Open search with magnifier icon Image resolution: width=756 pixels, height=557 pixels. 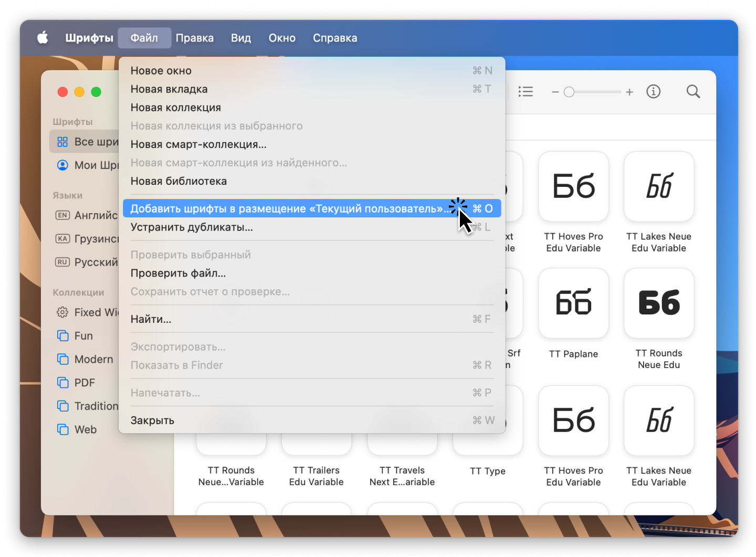point(693,92)
